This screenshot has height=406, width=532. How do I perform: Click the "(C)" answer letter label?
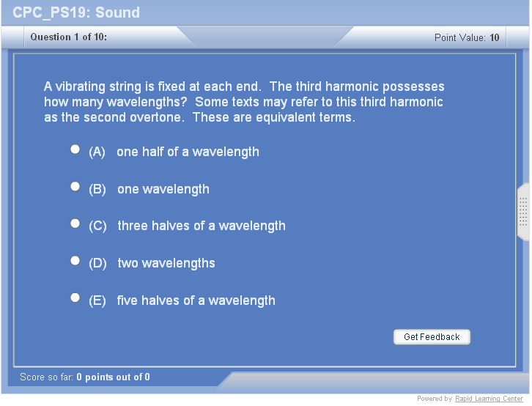click(x=97, y=226)
